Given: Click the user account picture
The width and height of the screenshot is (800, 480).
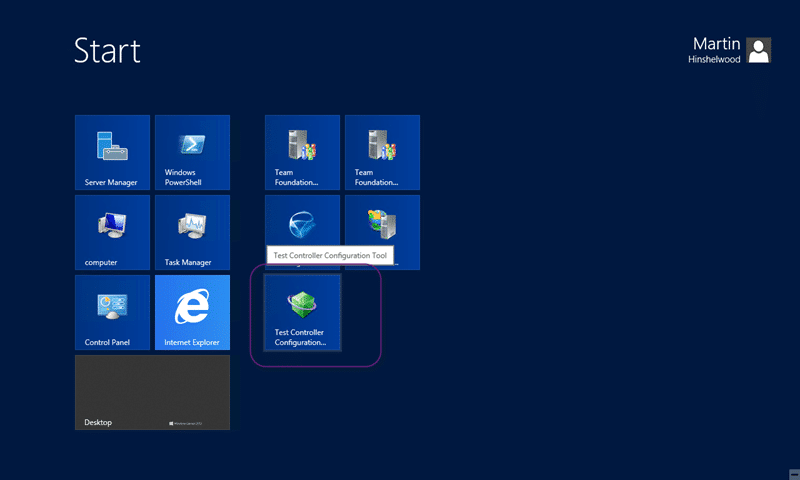Looking at the screenshot, I should [759, 50].
